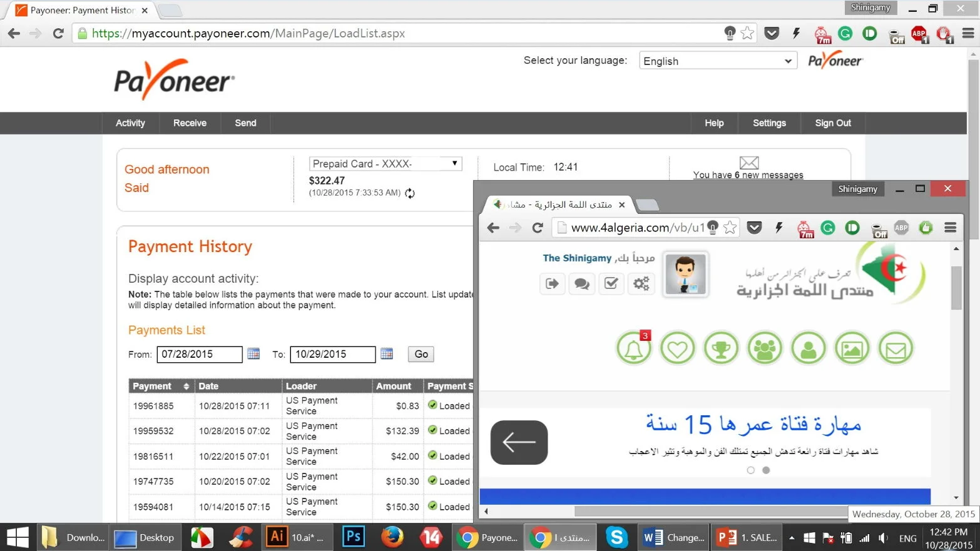This screenshot has height=551, width=980.
Task: Open the forum envelope messages icon
Action: click(x=896, y=348)
